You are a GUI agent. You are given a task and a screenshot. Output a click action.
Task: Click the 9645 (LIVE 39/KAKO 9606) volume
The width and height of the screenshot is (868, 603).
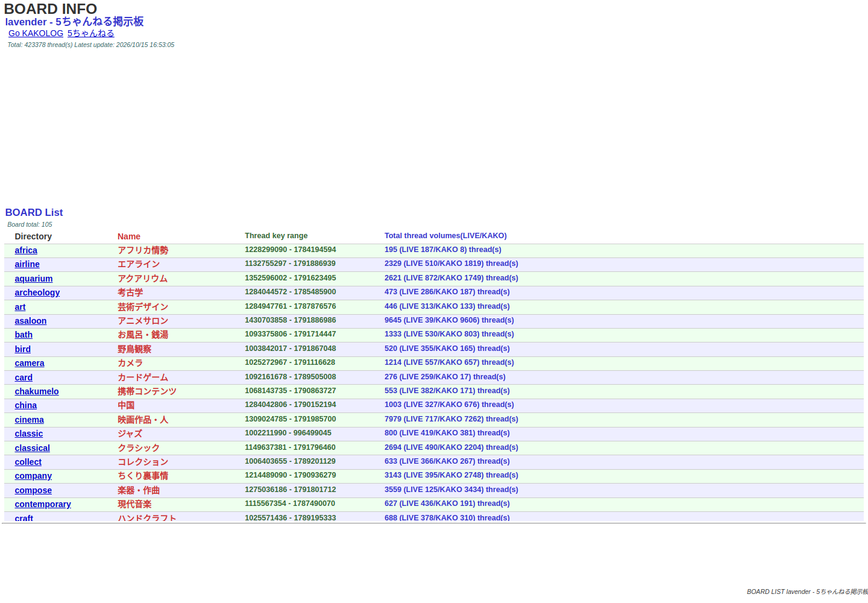(449, 320)
